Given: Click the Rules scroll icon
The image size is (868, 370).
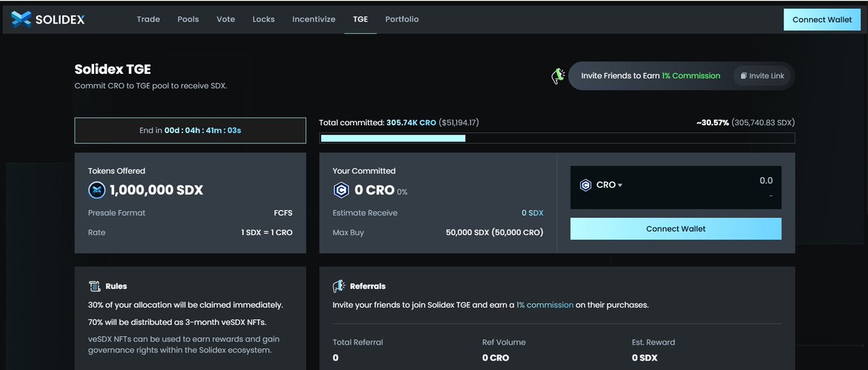Looking at the screenshot, I should click(94, 286).
